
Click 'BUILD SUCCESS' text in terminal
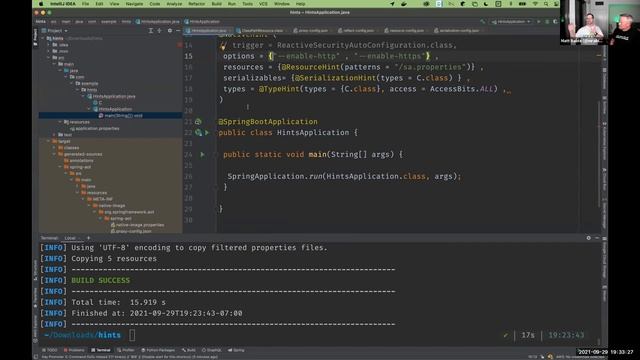[x=100, y=280]
